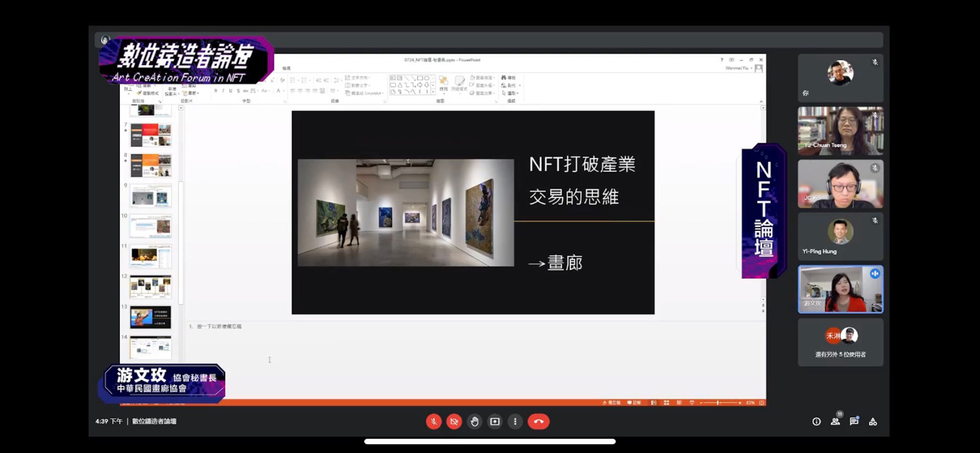Click the Replace button in ribbon
This screenshot has height=453, width=980.
511,85
